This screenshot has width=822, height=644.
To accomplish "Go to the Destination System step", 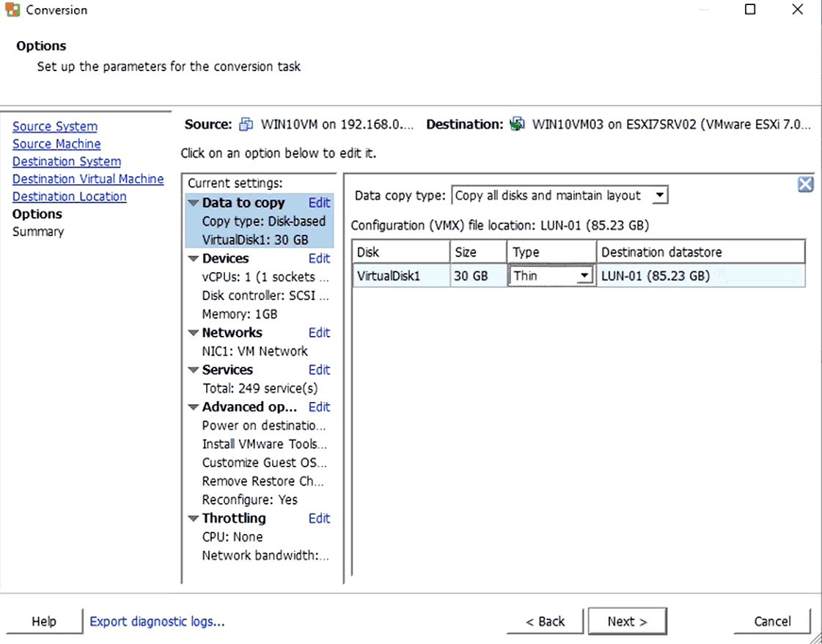I will coord(67,161).
